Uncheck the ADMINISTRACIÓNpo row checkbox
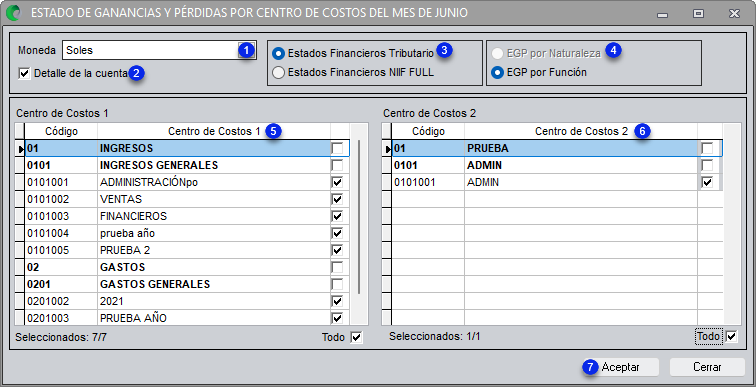 pyautogui.click(x=337, y=182)
